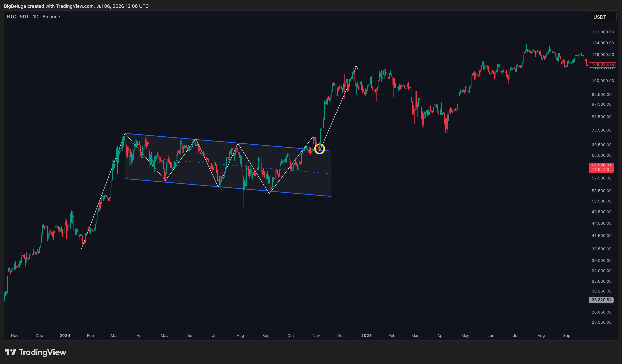Click the red 61,926.01 current price label

pos(601,167)
